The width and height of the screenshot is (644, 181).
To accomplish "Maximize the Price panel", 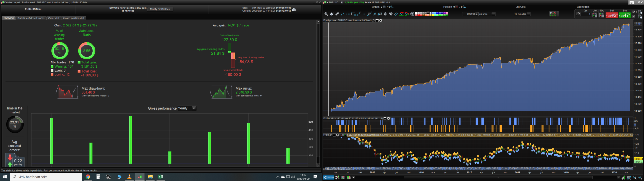I will tap(334, 135).
